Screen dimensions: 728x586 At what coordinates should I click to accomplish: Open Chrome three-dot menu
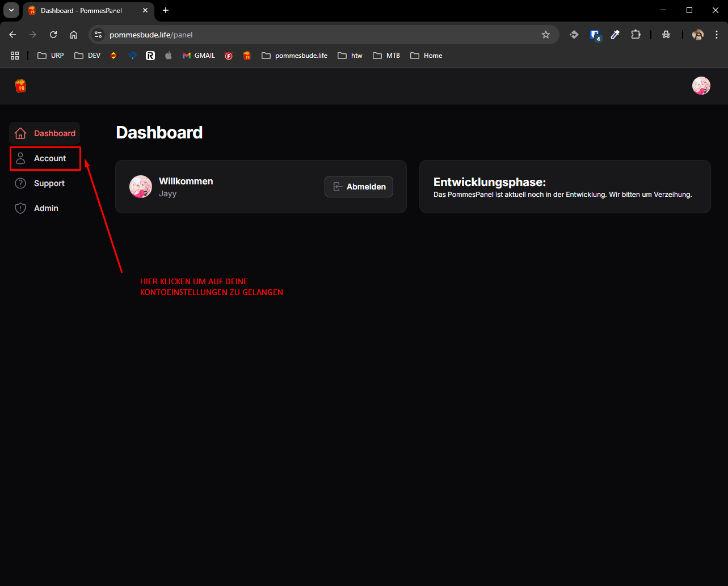(717, 35)
